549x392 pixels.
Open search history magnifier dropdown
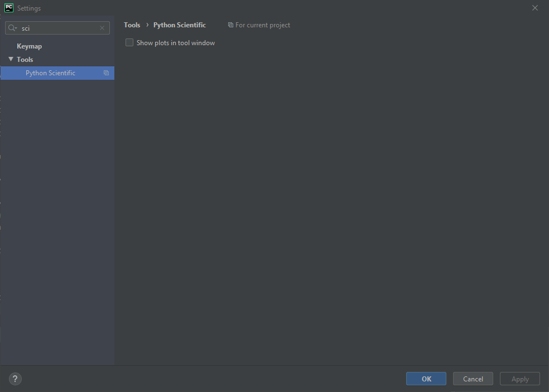coord(13,28)
